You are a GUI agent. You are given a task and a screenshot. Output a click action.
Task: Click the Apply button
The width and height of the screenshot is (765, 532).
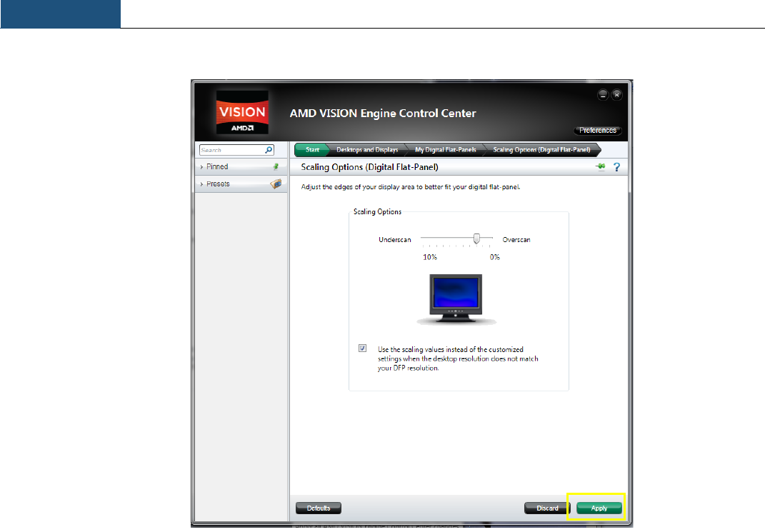coord(599,508)
